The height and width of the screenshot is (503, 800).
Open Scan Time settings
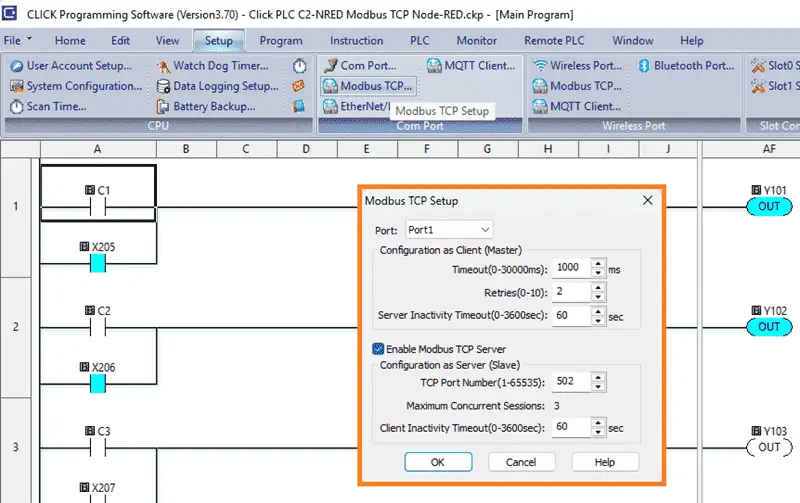(x=49, y=107)
